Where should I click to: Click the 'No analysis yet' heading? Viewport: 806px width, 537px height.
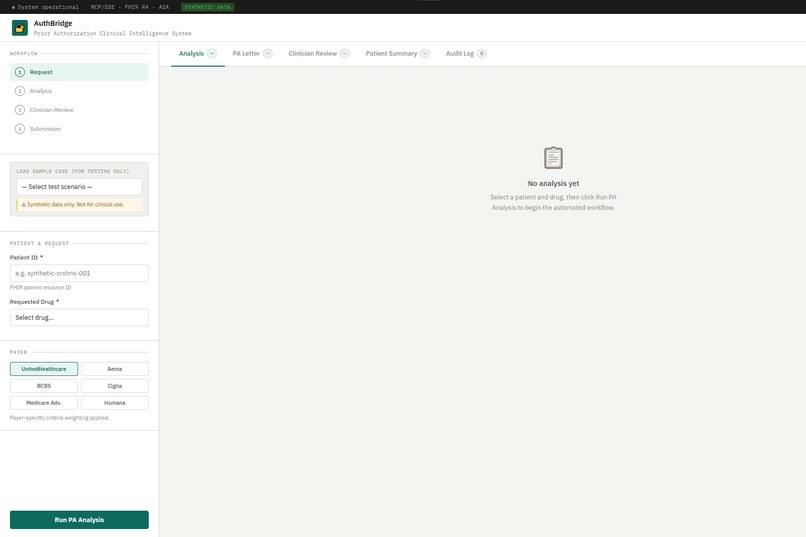pos(553,183)
